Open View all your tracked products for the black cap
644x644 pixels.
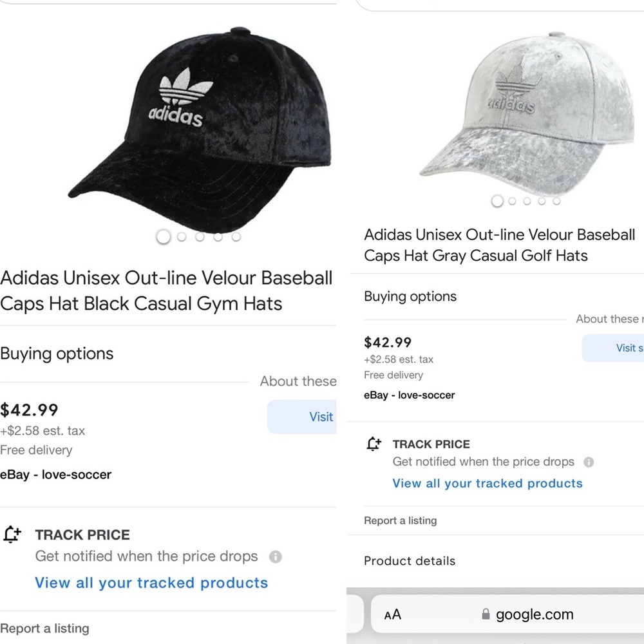(x=151, y=583)
